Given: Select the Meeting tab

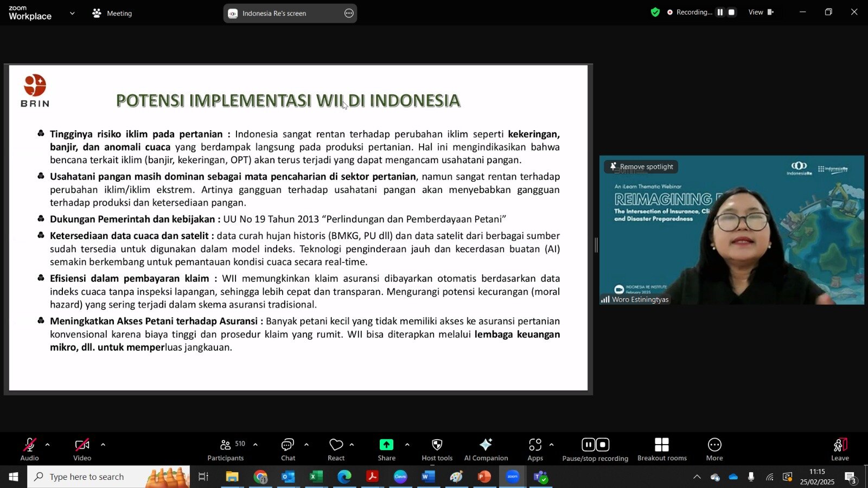Looking at the screenshot, I should tap(112, 13).
